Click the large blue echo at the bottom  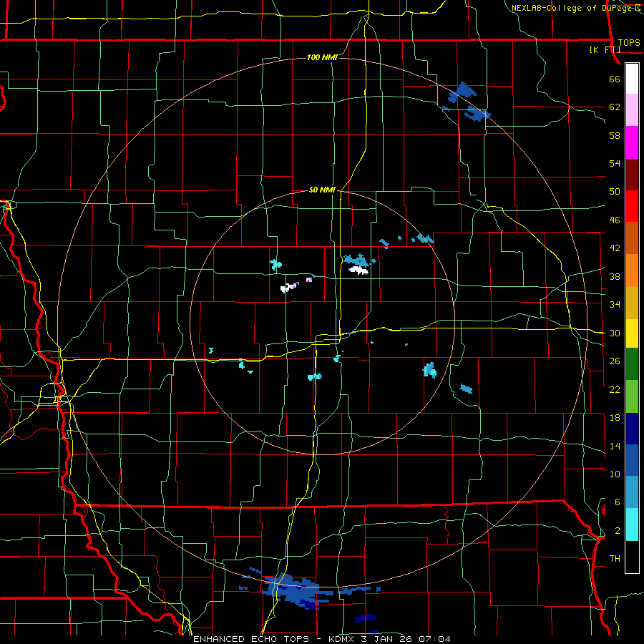click(296, 592)
